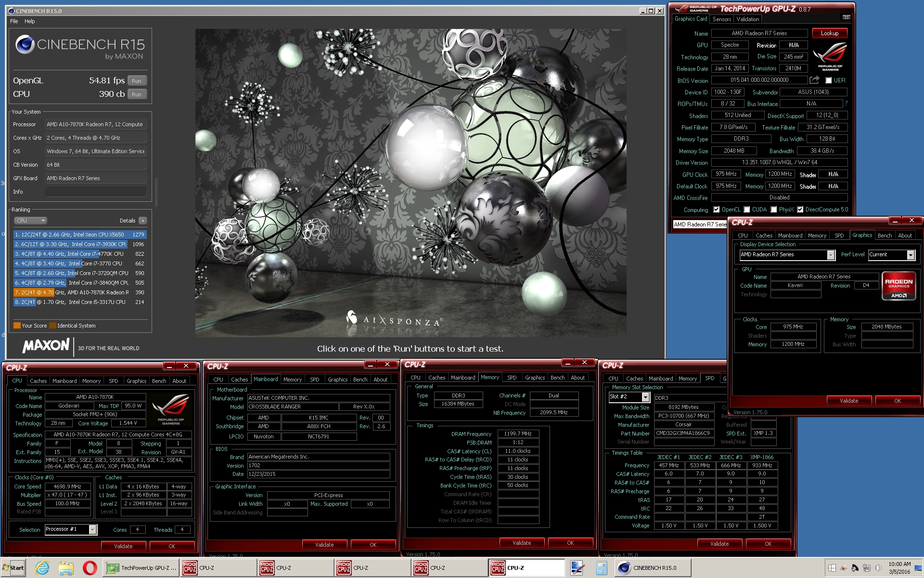Click Validate in the CPU-Z Graphics window

849,401
